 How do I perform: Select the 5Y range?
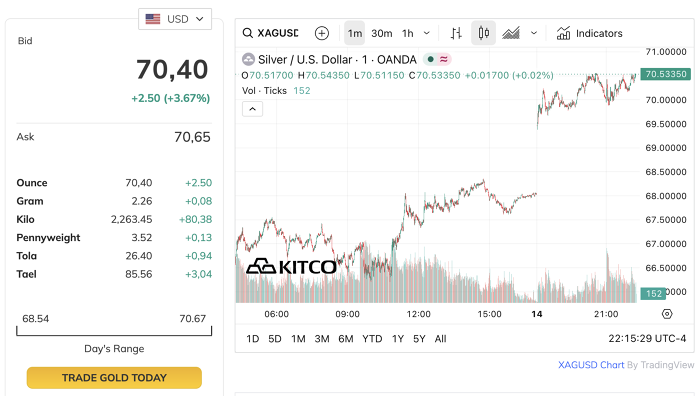click(419, 339)
